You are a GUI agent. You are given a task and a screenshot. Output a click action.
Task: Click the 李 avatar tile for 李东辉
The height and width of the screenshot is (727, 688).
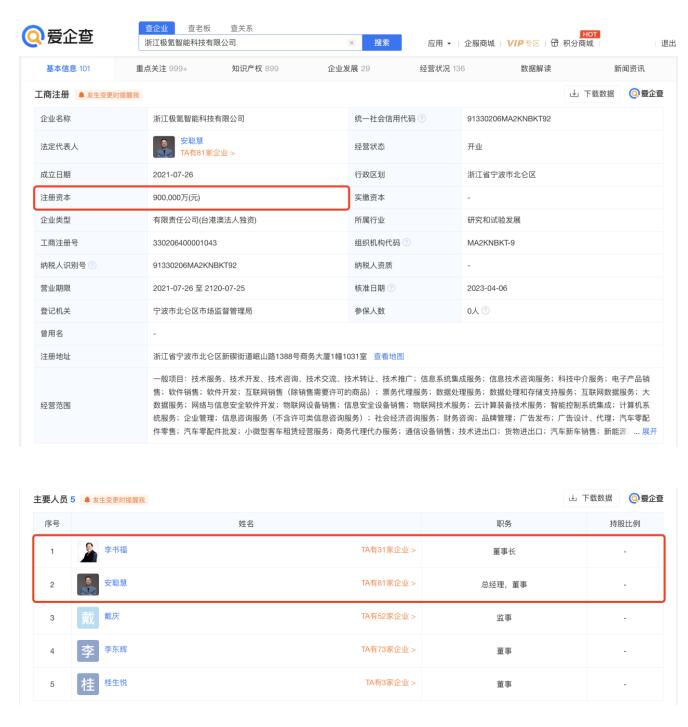click(88, 651)
